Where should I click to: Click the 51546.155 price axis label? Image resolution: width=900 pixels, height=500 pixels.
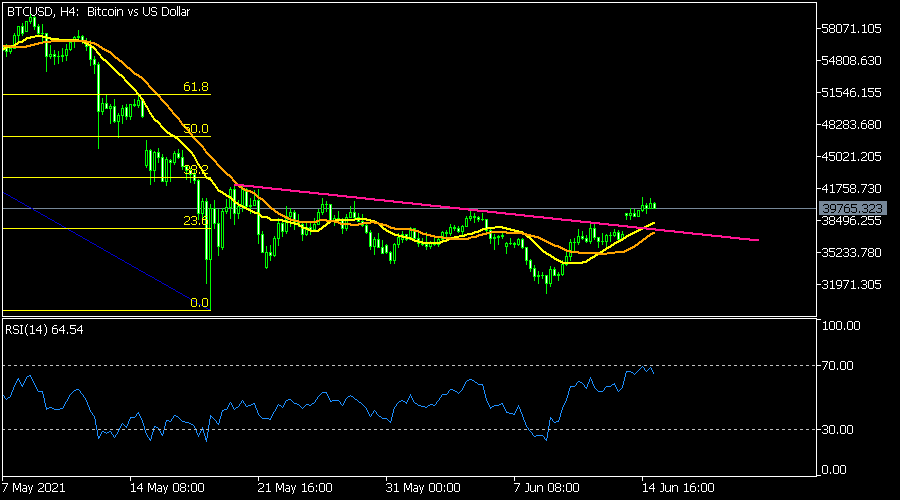point(851,92)
